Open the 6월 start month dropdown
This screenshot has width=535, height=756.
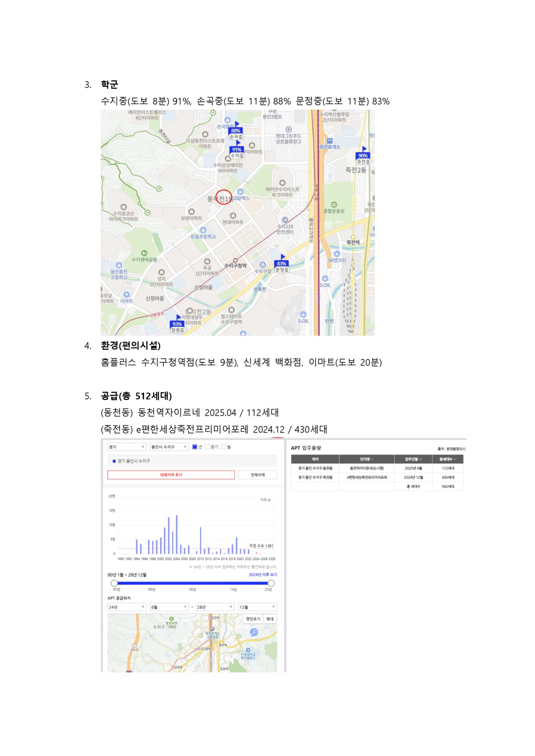tap(169, 607)
